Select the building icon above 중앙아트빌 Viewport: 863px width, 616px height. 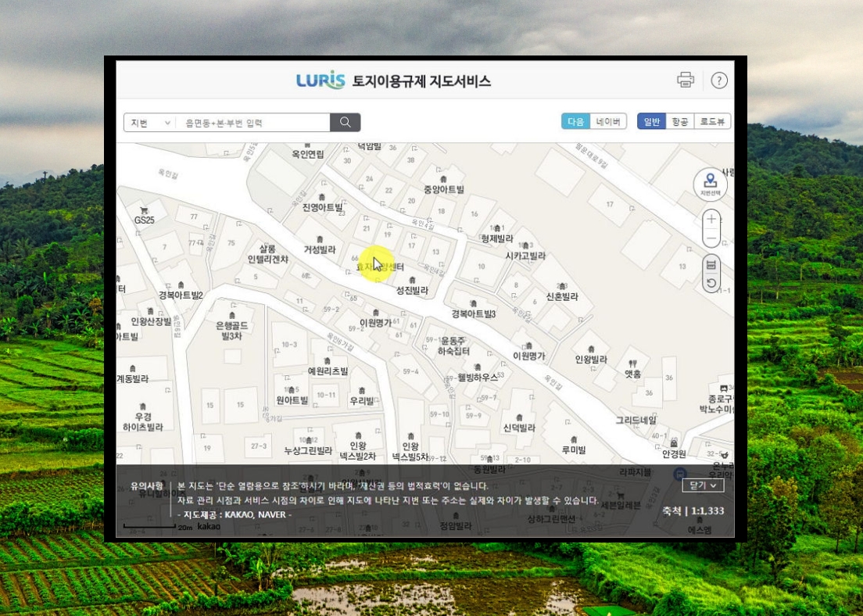click(x=443, y=180)
